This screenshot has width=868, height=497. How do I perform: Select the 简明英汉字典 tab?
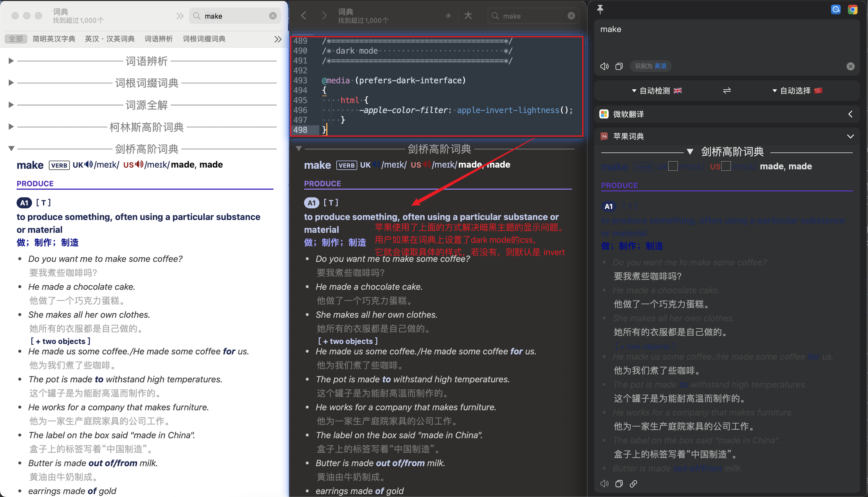point(54,39)
